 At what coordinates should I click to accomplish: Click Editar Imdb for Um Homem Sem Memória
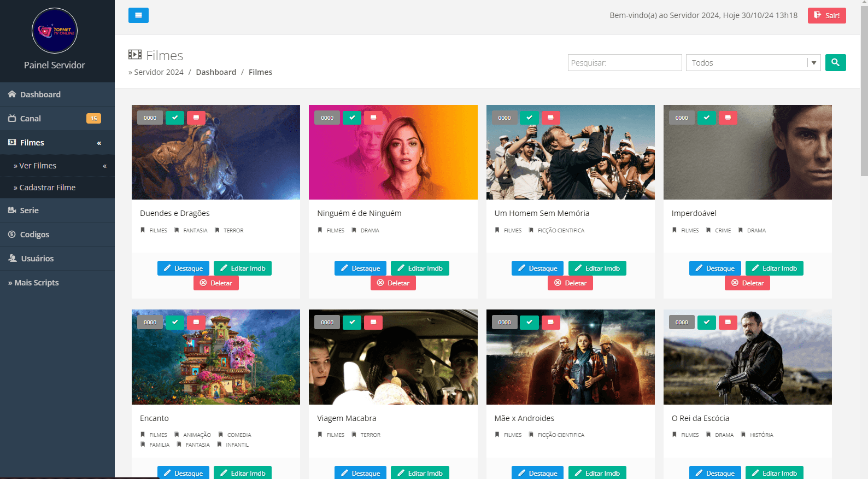(597, 268)
